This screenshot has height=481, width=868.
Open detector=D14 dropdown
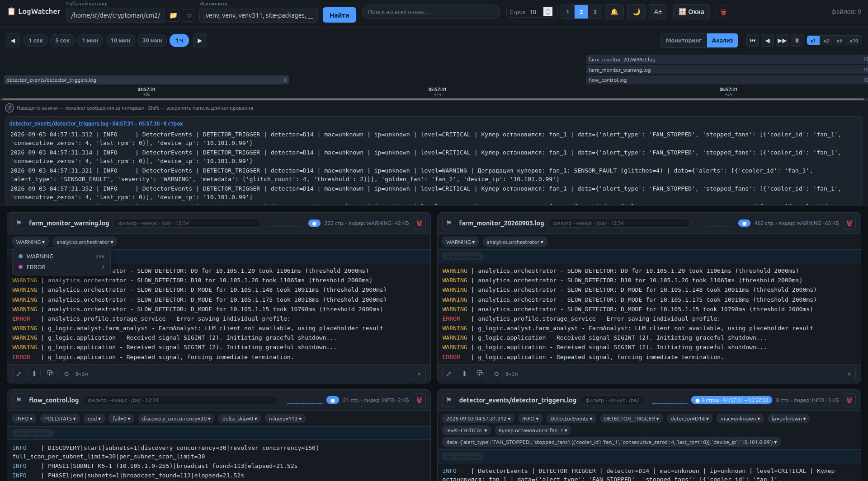(x=689, y=419)
